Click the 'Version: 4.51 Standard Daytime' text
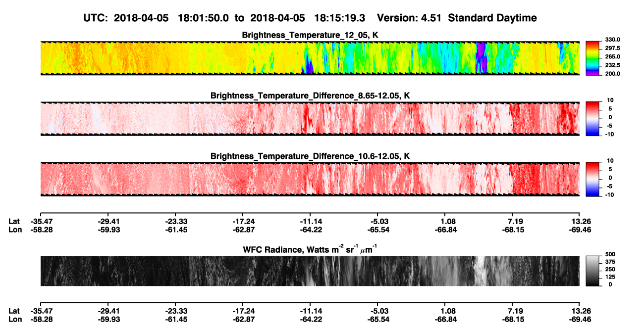Viewport: 644px width, 330px height. pos(457,18)
